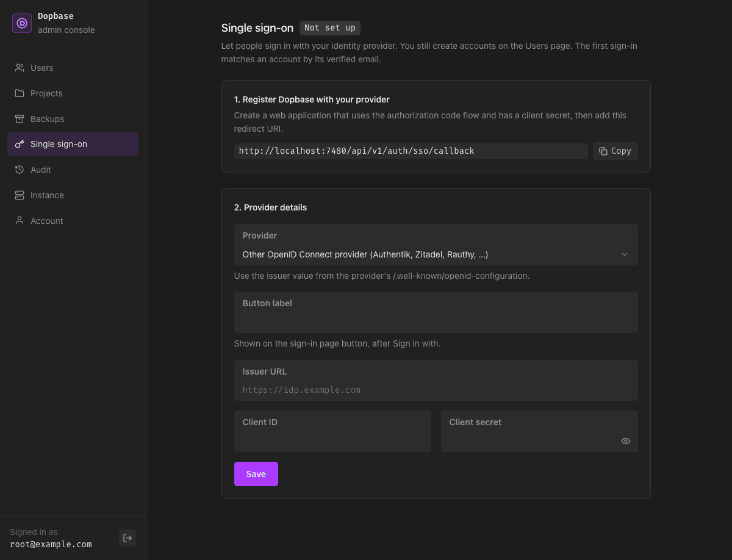Screen dimensions: 732x560
Task: Click the Register Dopbase with your provider heading
Action: click(x=312, y=99)
